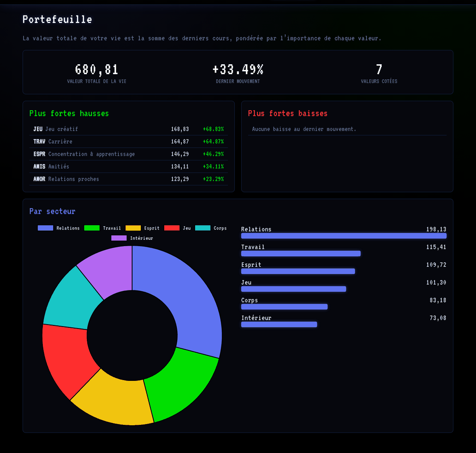Click the 7 valeurs cotées figure
Screen dimensions: 476x453
(379, 69)
